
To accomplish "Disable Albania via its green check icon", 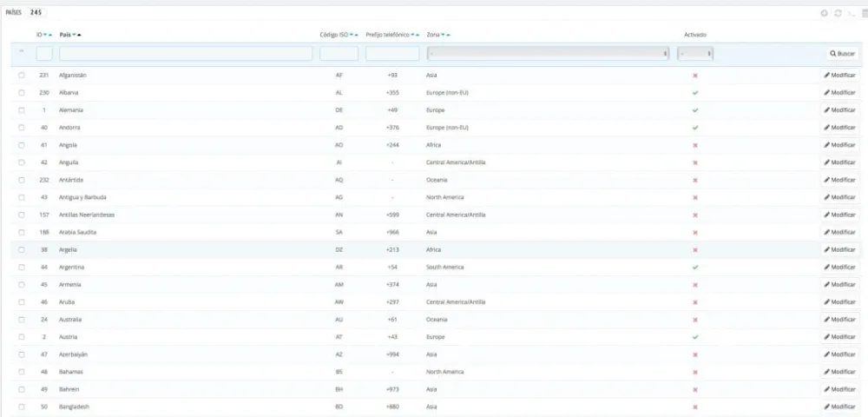I will tap(695, 92).
